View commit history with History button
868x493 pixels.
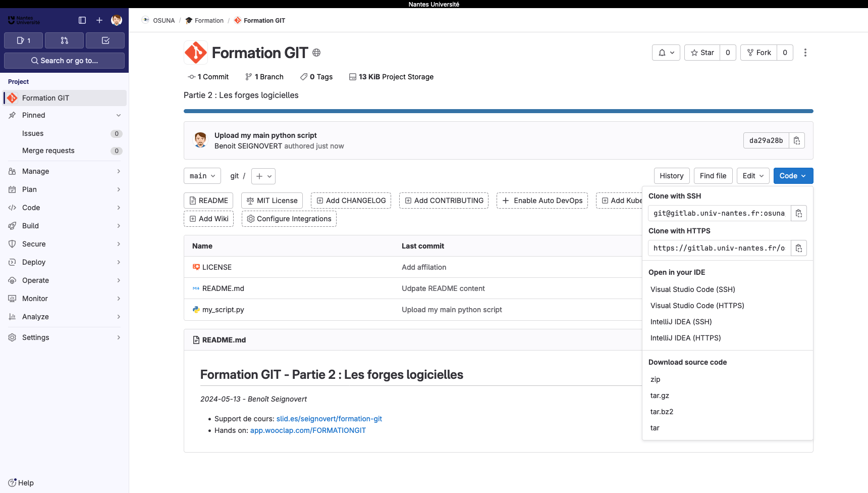tap(671, 176)
